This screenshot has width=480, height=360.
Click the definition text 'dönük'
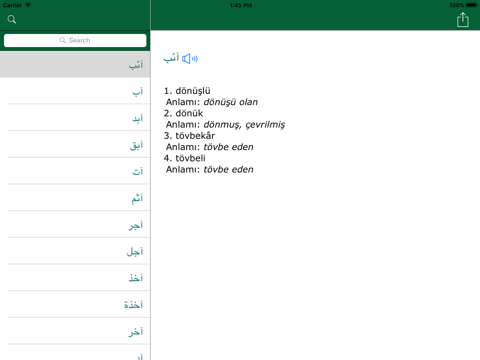point(189,113)
